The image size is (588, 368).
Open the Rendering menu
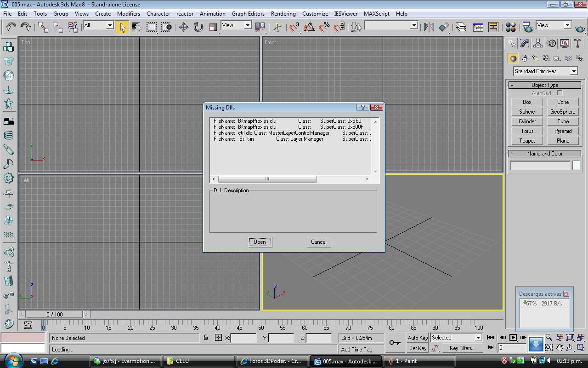point(283,14)
